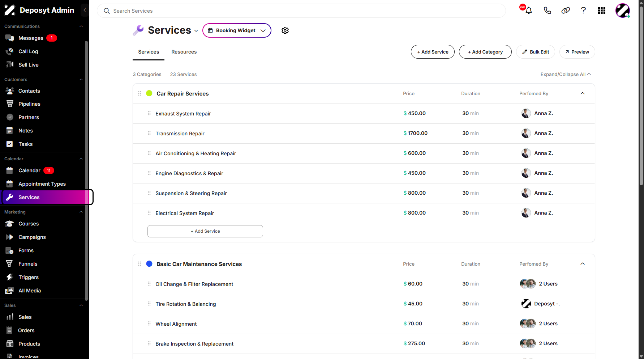Open the Wheel Alignment service row
This screenshot has height=359, width=644.
pyautogui.click(x=364, y=324)
